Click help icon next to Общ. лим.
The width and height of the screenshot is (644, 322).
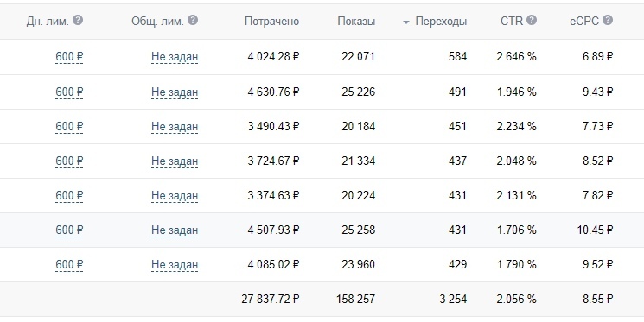pos(193,20)
